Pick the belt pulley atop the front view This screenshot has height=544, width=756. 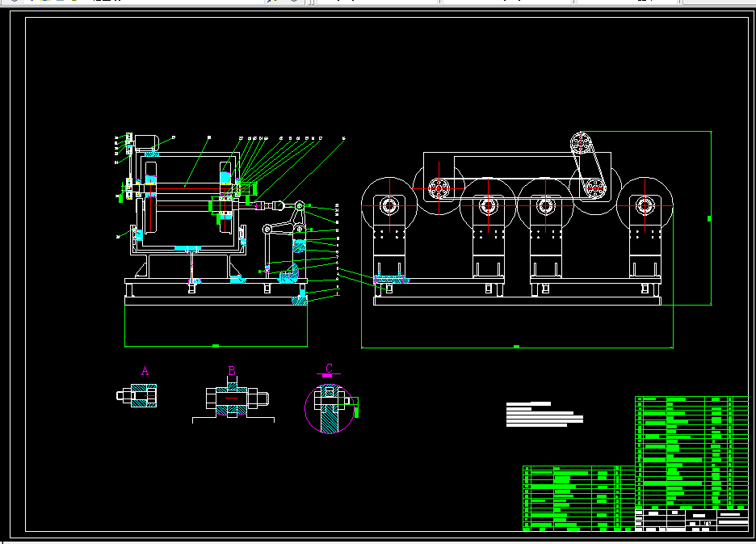582,143
